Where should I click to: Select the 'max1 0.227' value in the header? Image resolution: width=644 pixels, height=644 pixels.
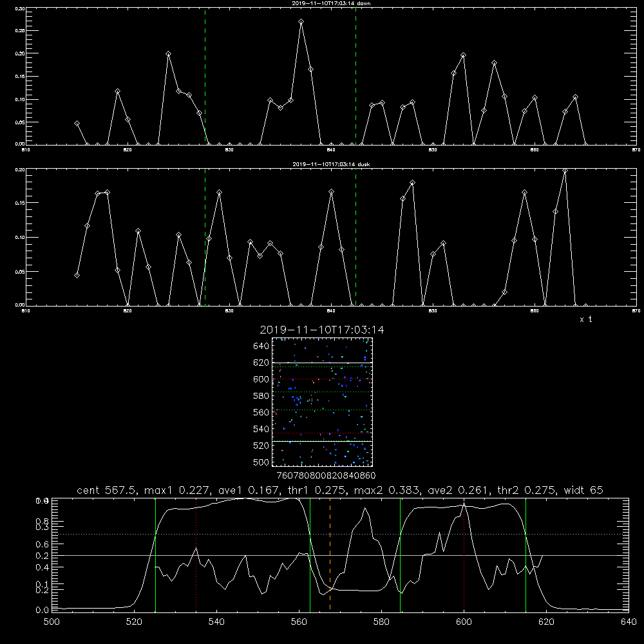tap(177, 490)
